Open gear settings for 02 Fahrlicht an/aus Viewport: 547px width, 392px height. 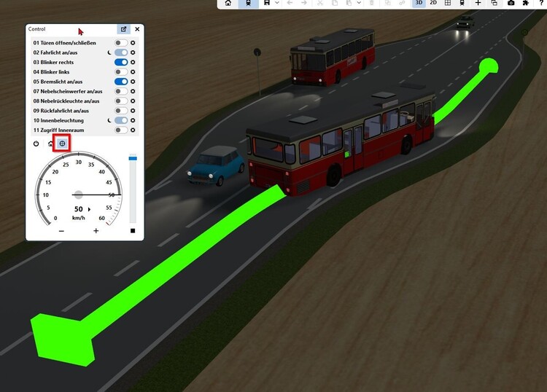coord(133,52)
